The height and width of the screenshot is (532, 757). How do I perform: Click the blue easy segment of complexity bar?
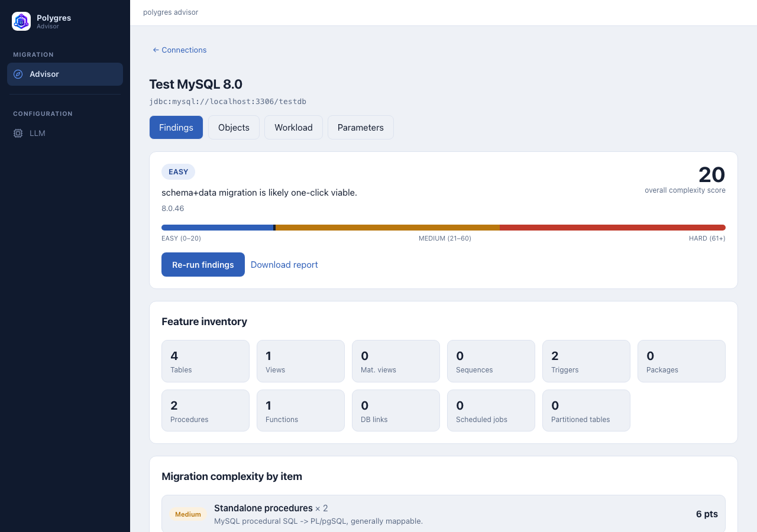coord(217,228)
